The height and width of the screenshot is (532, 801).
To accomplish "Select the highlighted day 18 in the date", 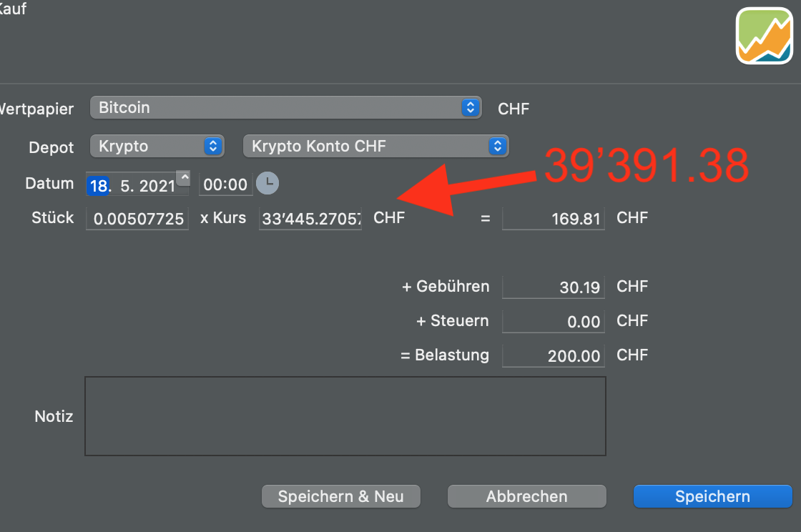I will (98, 184).
